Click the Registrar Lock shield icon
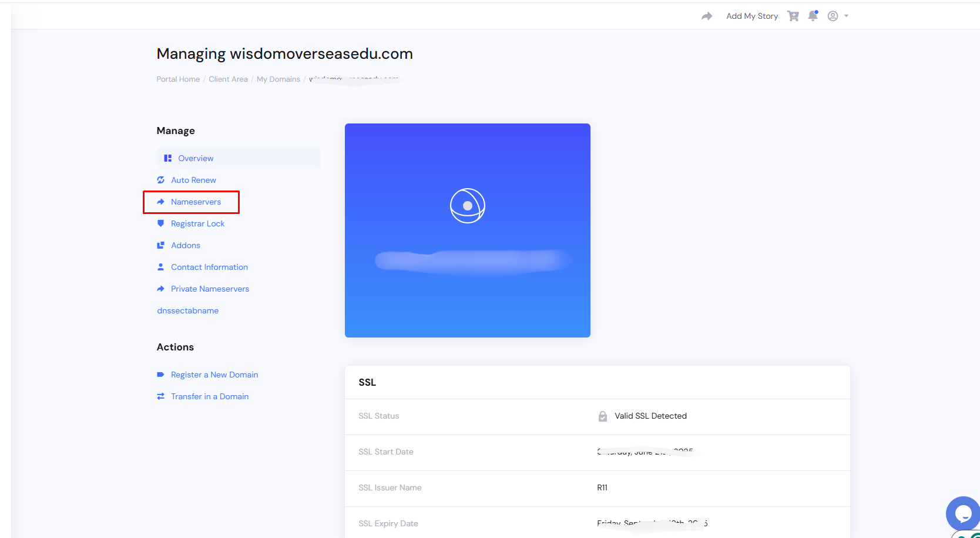Image resolution: width=980 pixels, height=538 pixels. point(161,223)
